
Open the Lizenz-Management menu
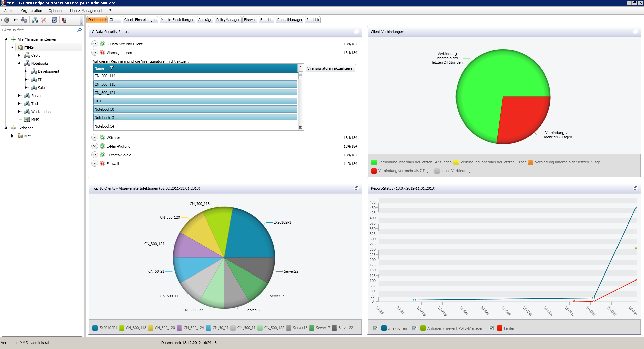pos(86,11)
